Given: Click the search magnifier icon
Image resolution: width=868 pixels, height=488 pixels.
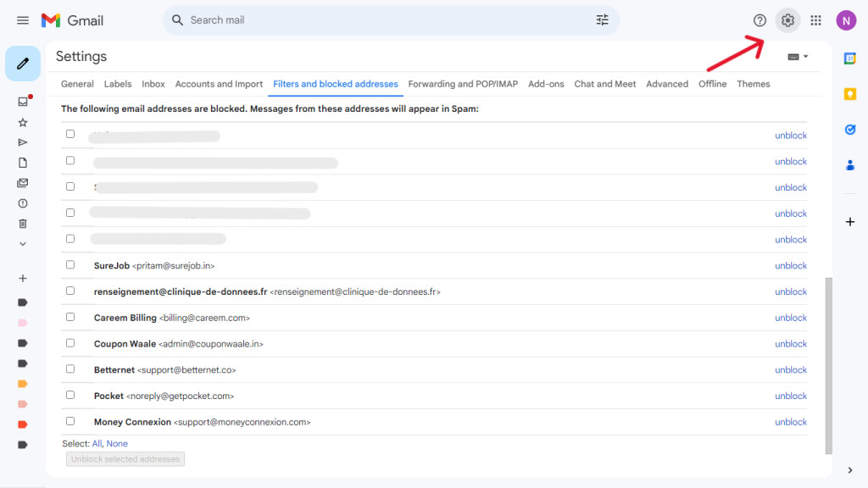Looking at the screenshot, I should tap(177, 20).
